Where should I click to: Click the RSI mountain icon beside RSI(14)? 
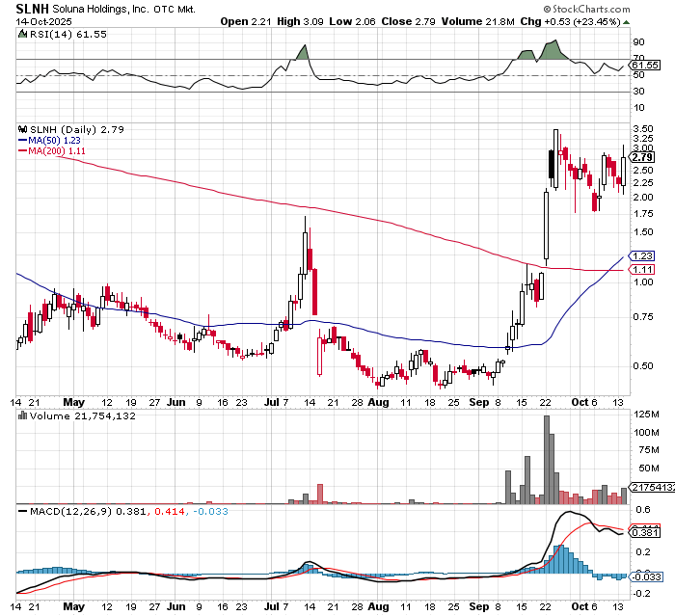22,34
